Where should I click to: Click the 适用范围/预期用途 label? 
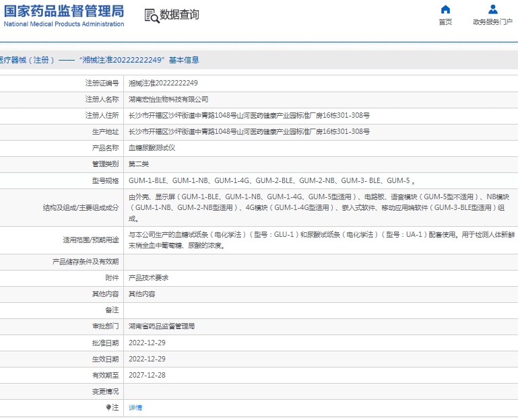point(90,240)
